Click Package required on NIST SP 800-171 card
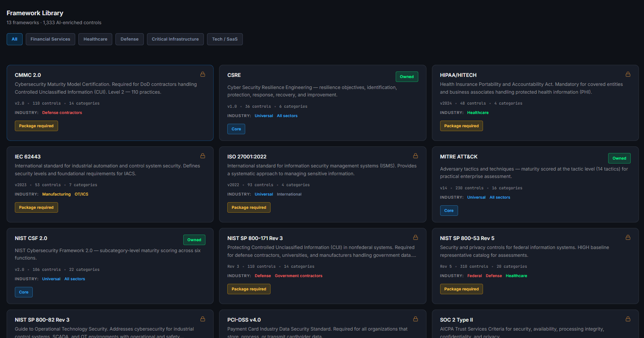Screen dimensions: 644x338 249,289
